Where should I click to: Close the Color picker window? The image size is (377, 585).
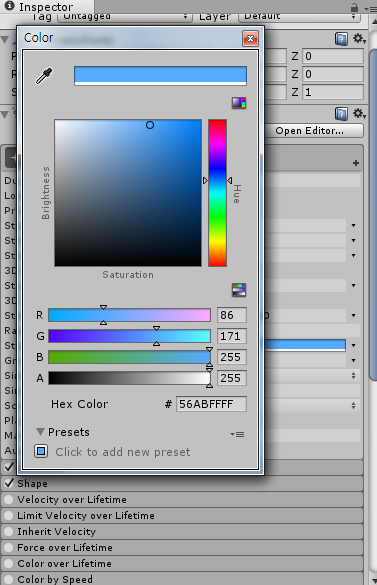(x=250, y=38)
